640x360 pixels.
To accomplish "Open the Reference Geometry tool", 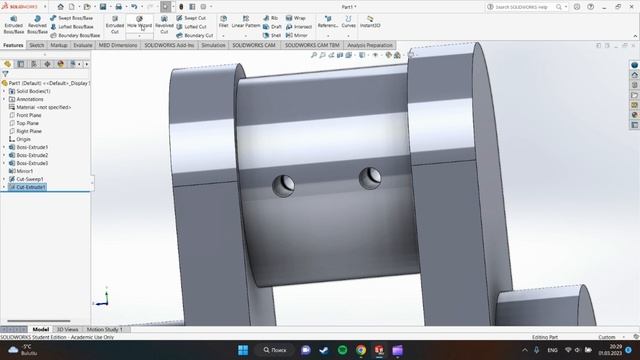I will (x=328, y=22).
